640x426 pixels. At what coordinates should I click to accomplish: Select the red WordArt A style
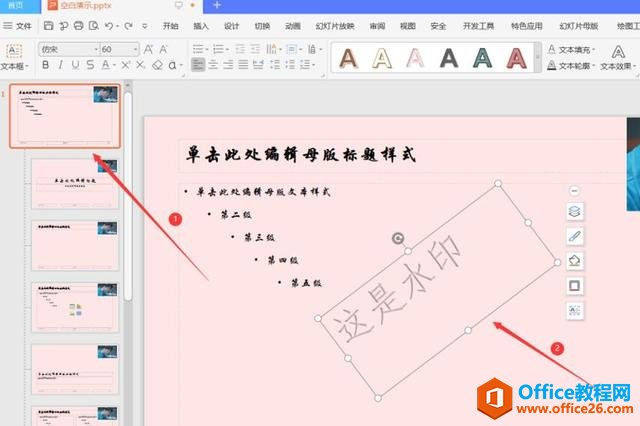click(516, 58)
